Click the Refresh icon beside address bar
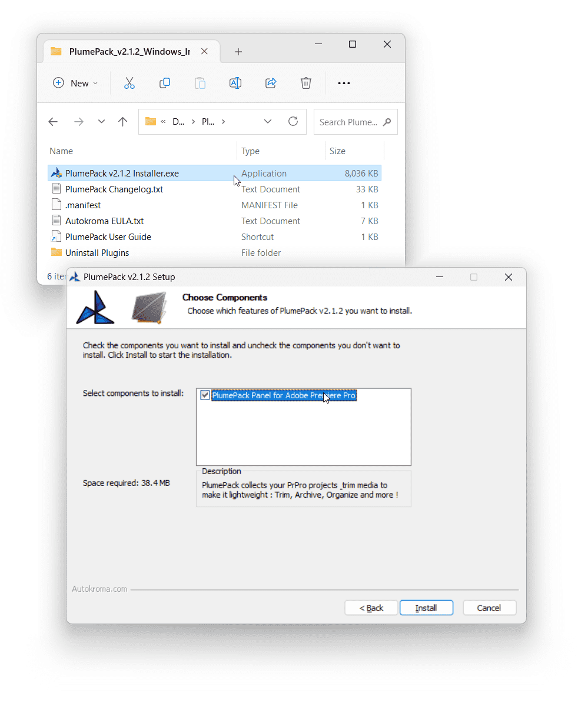The width and height of the screenshot is (588, 703). pyautogui.click(x=293, y=122)
